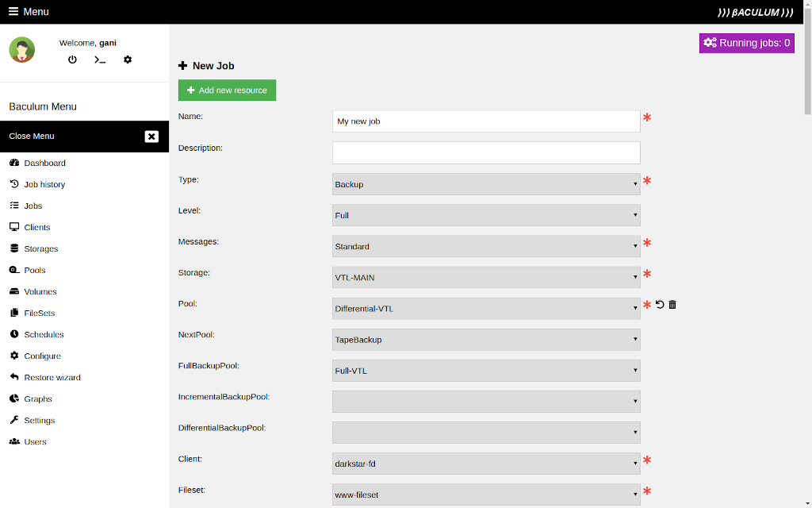Click the Close Menu X icon

point(151,137)
